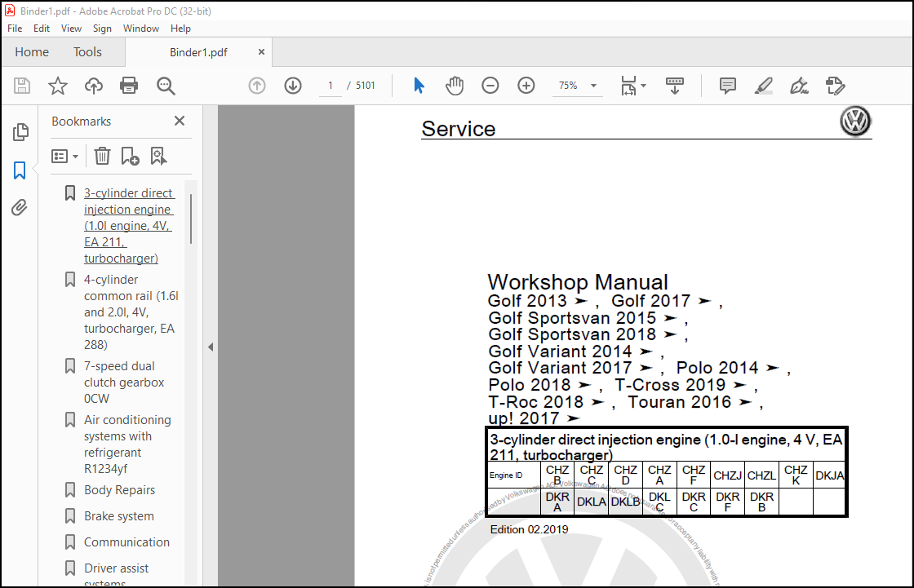Collapse the navigation pane with left triangle
Image resolution: width=914 pixels, height=588 pixels.
[x=211, y=347]
